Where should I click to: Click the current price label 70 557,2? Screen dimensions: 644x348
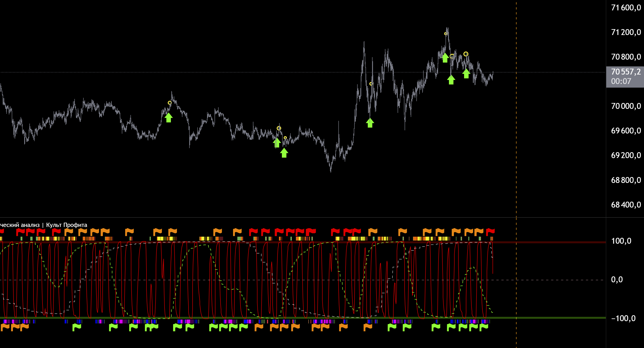click(626, 72)
